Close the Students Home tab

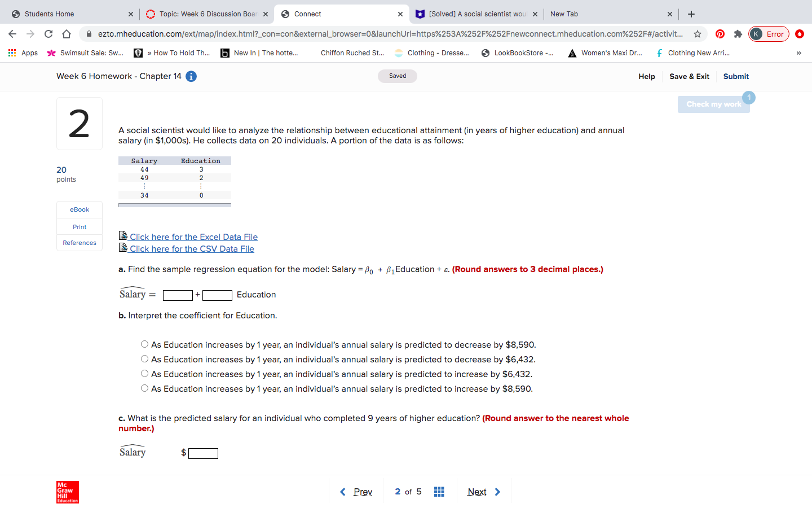pos(131,14)
